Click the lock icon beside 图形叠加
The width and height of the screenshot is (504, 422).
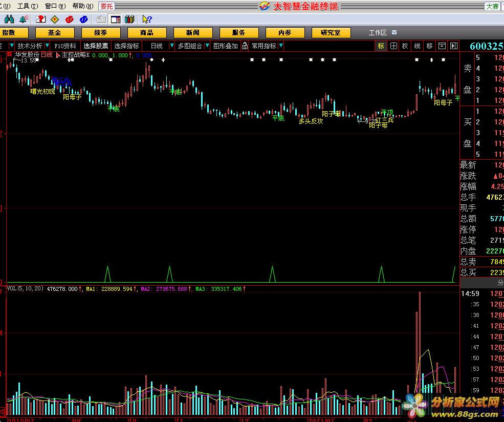[245, 46]
